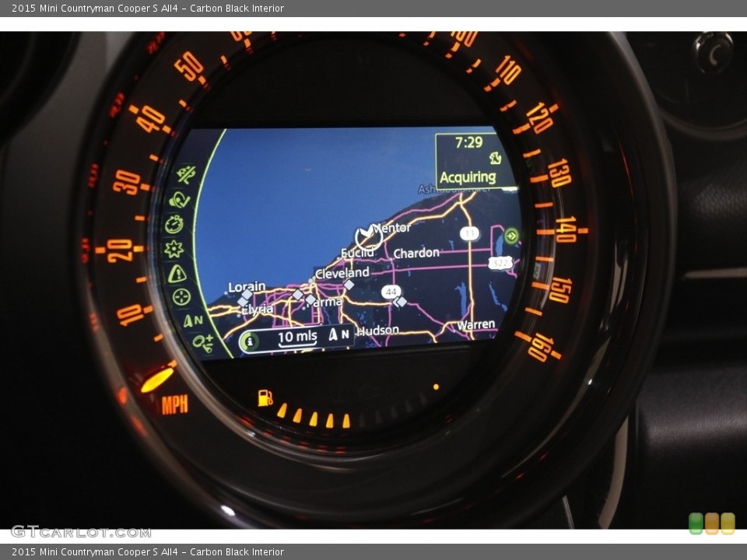This screenshot has width=747, height=560.
Task: Select the warning triangle icon
Action: (177, 274)
